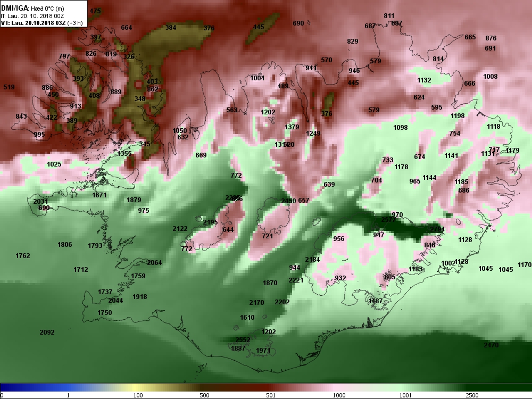Click the 1379 label

tap(292, 127)
